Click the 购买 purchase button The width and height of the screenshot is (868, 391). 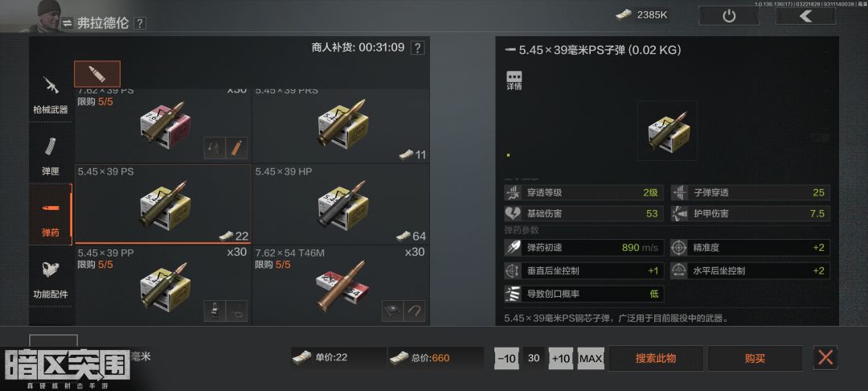[755, 358]
